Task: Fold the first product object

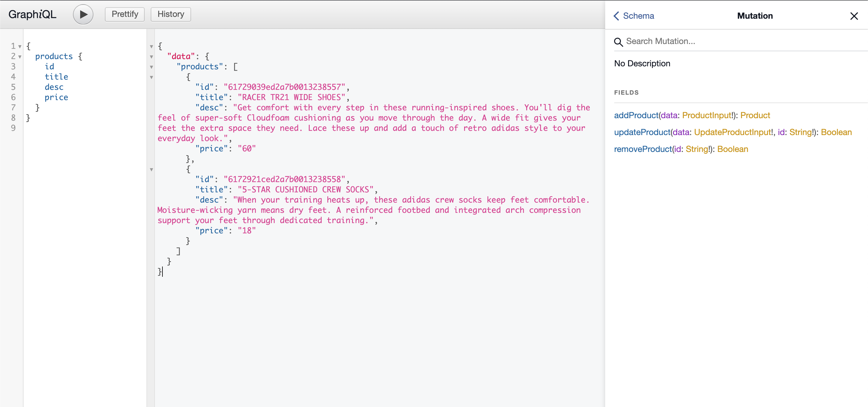Action: click(x=151, y=77)
